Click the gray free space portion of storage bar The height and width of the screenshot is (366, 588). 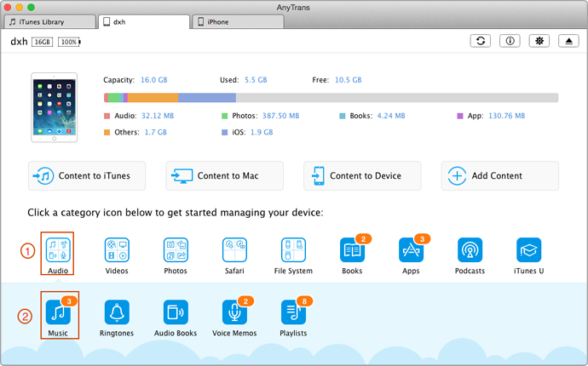[397, 98]
